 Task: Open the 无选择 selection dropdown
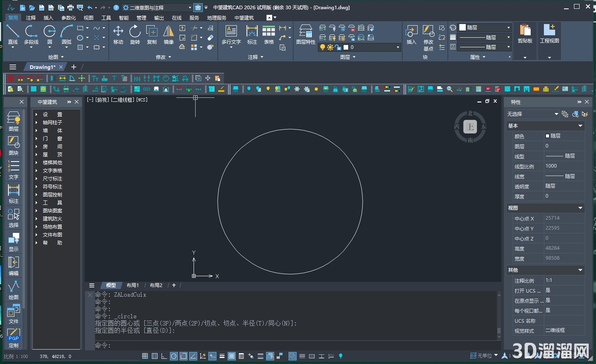coord(533,114)
